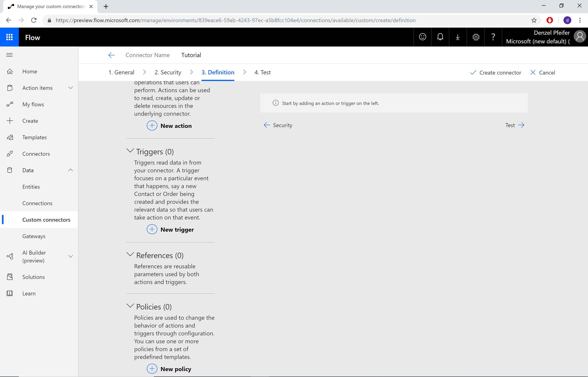Click the Test forward arrow icon

click(521, 125)
